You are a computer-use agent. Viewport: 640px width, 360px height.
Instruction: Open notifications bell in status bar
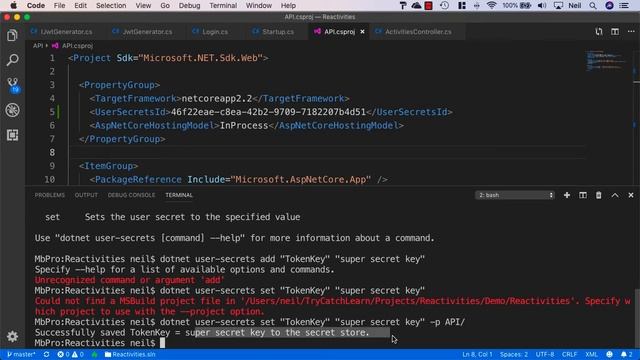[627, 354]
